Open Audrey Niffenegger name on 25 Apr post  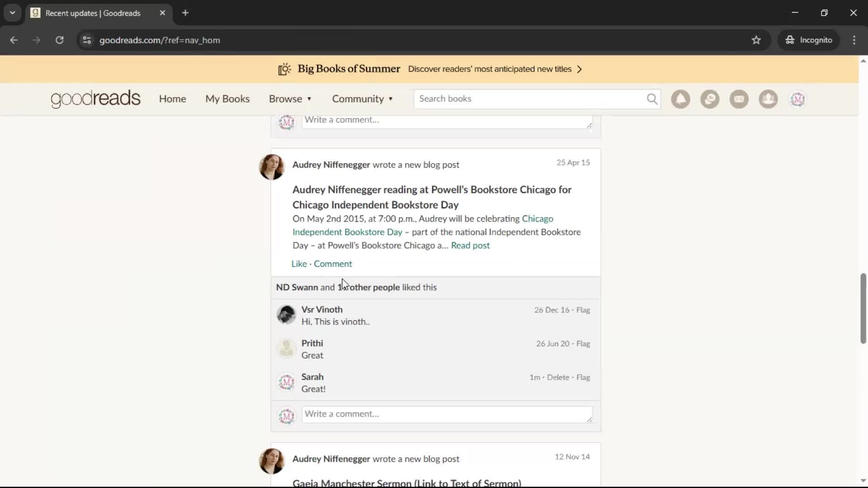(x=331, y=165)
